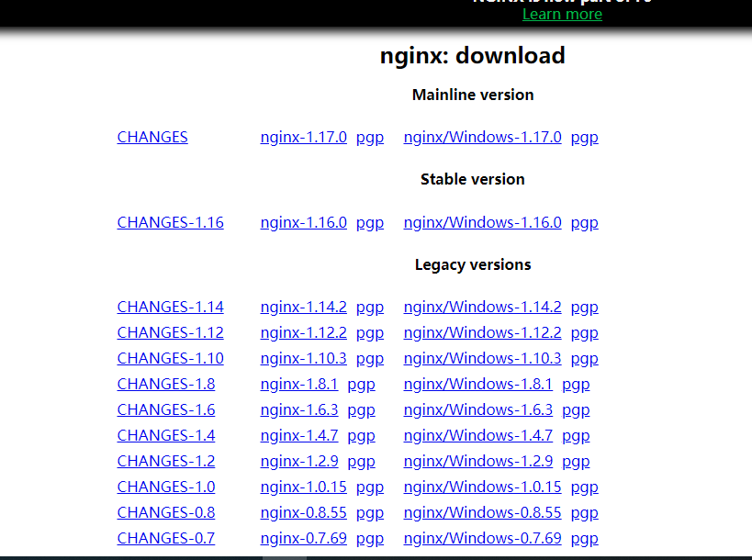This screenshot has height=560, width=752.
Task: Download nginx-1.4.7 source
Action: click(299, 435)
